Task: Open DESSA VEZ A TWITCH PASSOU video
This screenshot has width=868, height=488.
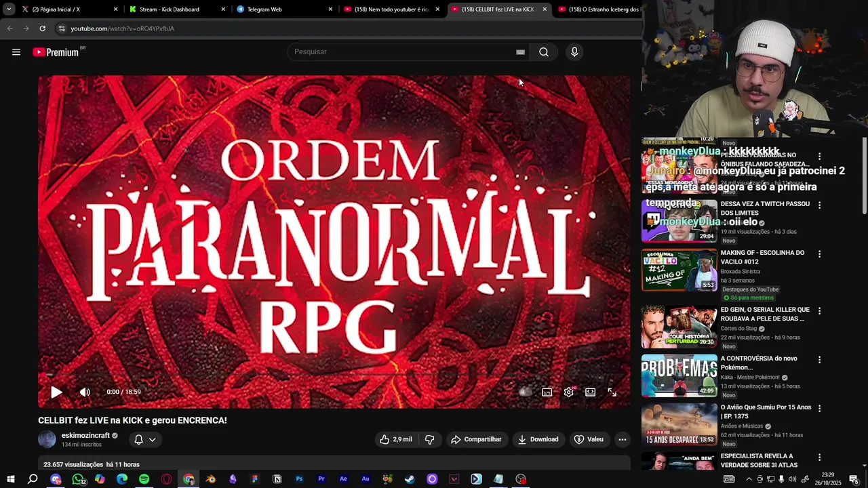Action: point(765,208)
